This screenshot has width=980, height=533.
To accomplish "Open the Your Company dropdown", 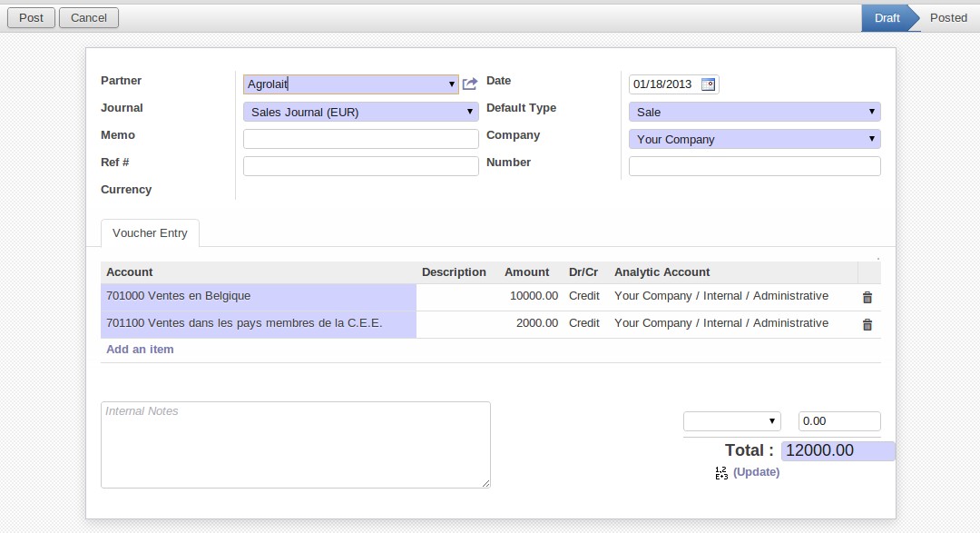I will [x=871, y=139].
